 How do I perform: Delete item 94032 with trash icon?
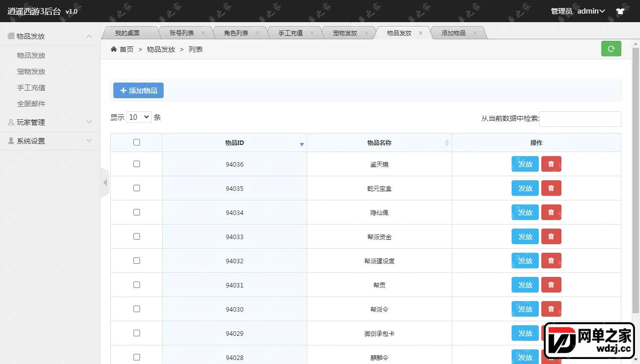pyautogui.click(x=551, y=261)
